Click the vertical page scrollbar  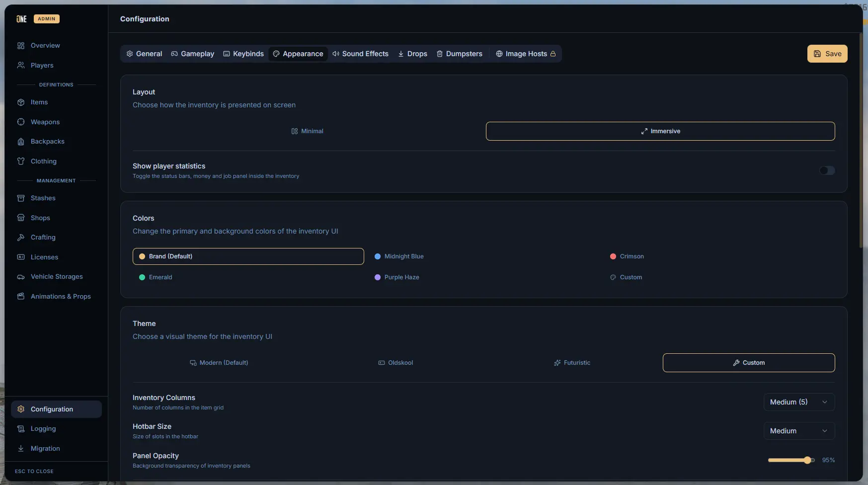point(861,141)
